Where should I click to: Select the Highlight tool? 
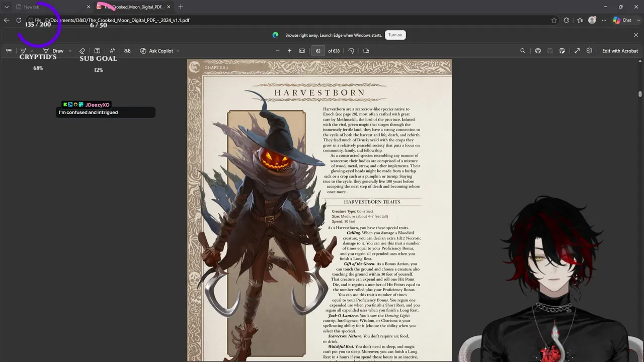tap(23, 51)
